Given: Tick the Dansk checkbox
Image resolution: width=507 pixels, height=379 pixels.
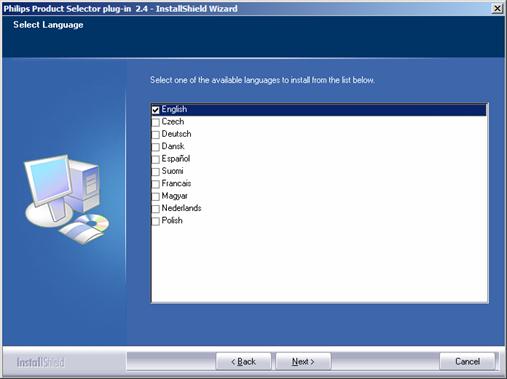Looking at the screenshot, I should [155, 147].
